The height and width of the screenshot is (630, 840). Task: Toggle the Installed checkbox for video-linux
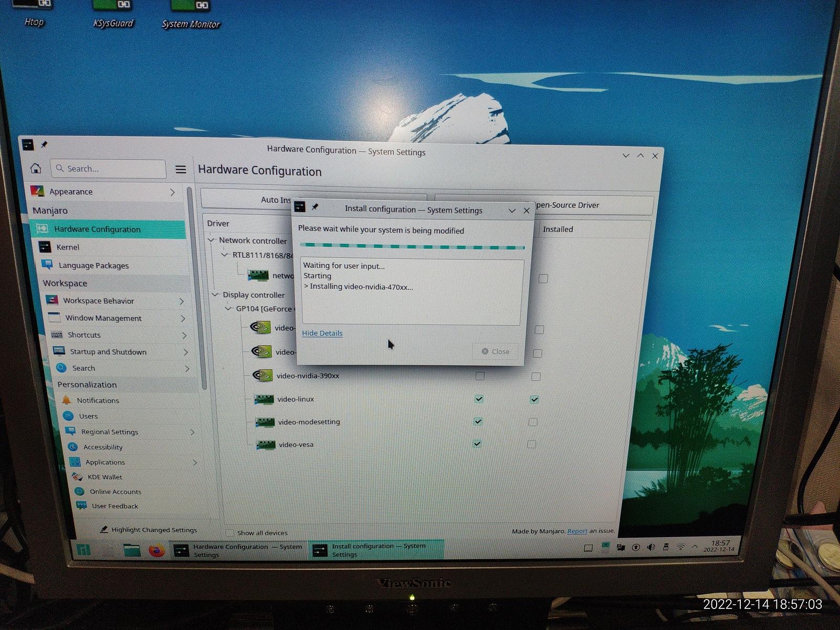pyautogui.click(x=534, y=400)
